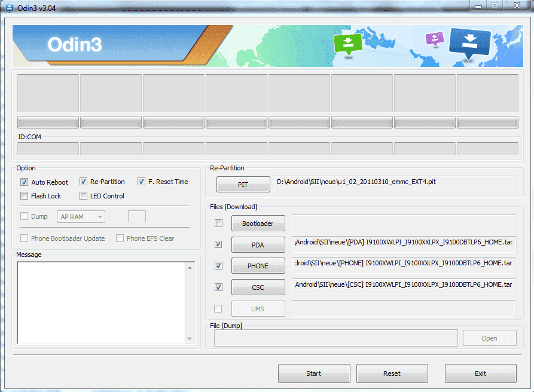
Task: Start the flashing process
Action: tap(314, 373)
